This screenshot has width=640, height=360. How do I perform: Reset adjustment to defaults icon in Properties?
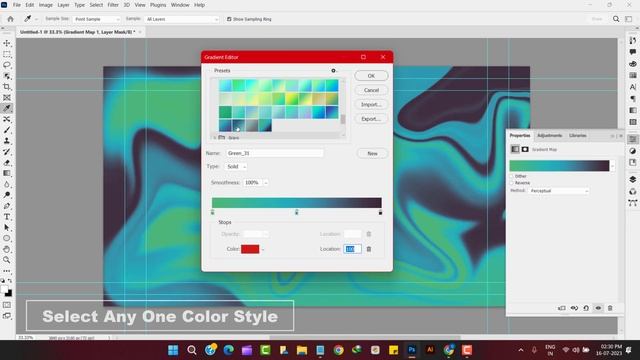tap(586, 308)
